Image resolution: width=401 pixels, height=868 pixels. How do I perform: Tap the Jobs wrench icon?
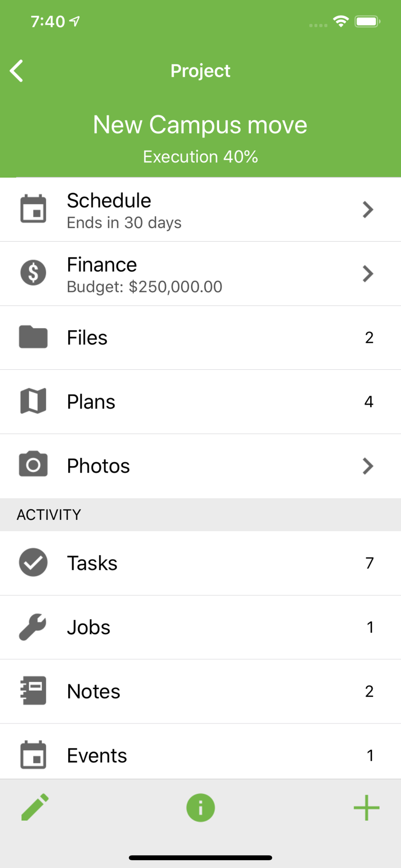click(33, 627)
